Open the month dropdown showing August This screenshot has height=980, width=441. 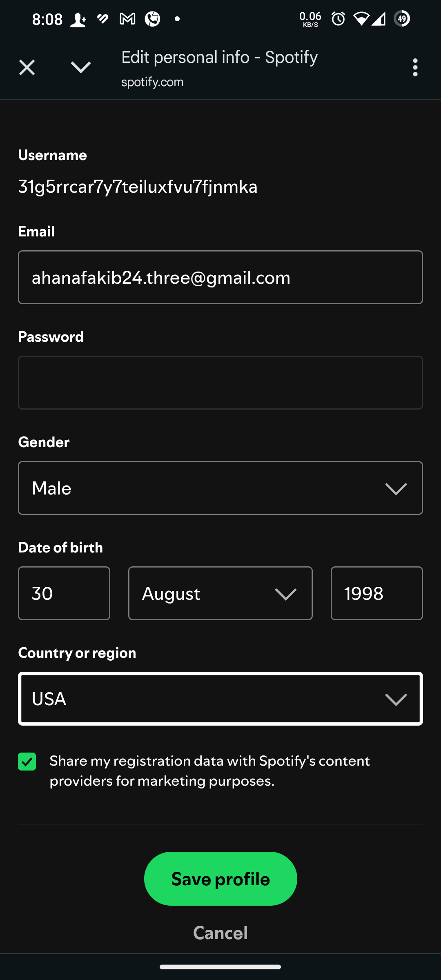(x=220, y=593)
